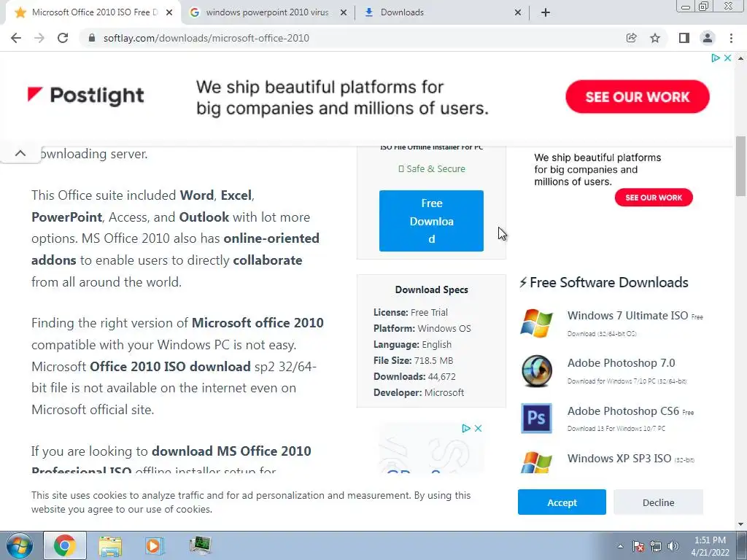This screenshot has width=747, height=560.
Task: Open the Chrome profile icon
Action: pyautogui.click(x=708, y=38)
